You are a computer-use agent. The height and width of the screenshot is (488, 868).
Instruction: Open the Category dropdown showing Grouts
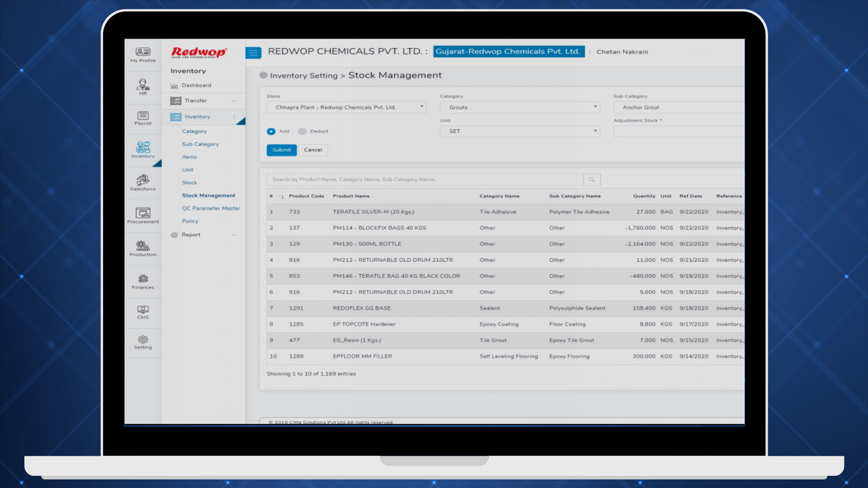(520, 108)
